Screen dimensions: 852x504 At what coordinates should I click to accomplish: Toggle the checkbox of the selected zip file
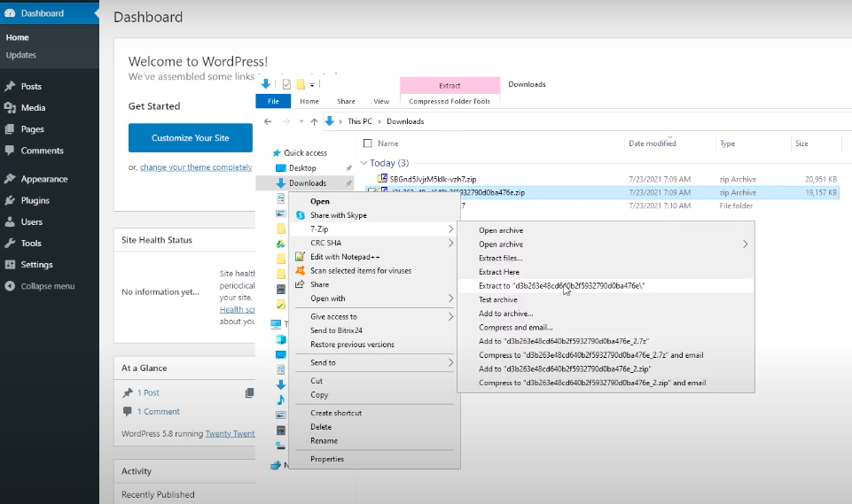point(371,192)
